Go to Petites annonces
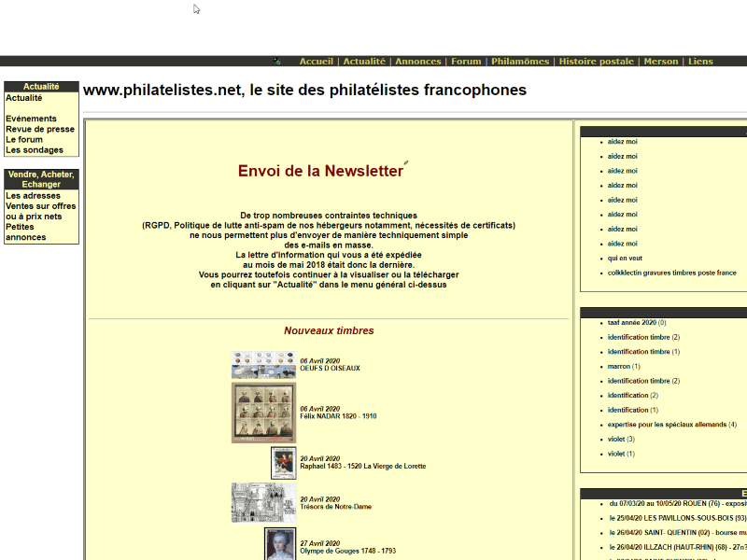Viewport: 747px width, 560px height. 26,231
